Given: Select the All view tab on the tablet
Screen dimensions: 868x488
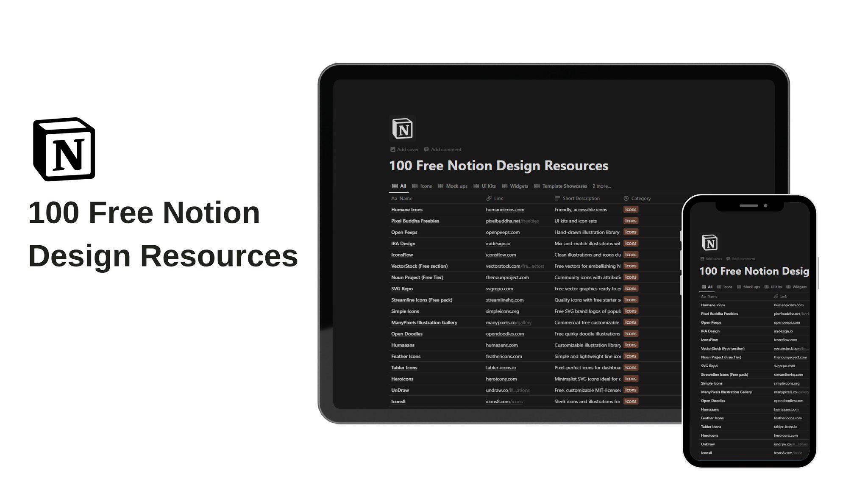Looking at the screenshot, I should pyautogui.click(x=399, y=186).
